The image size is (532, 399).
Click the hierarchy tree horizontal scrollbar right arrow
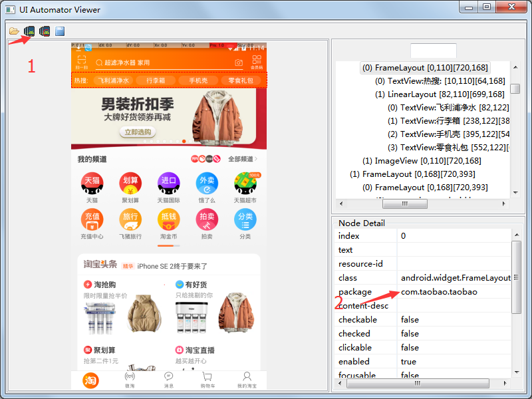504,203
